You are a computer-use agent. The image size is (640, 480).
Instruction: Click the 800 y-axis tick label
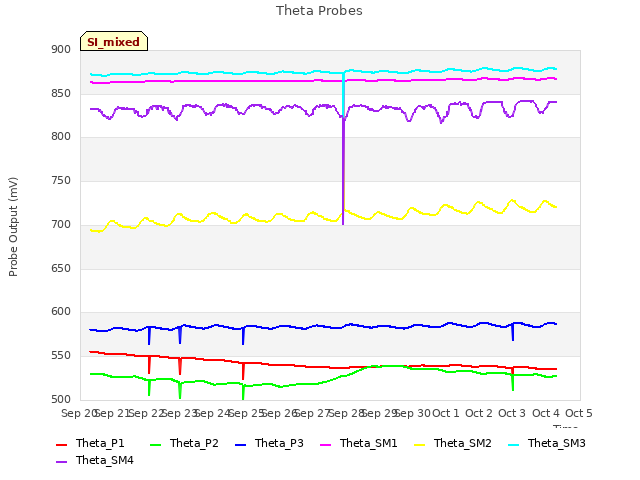(x=61, y=137)
